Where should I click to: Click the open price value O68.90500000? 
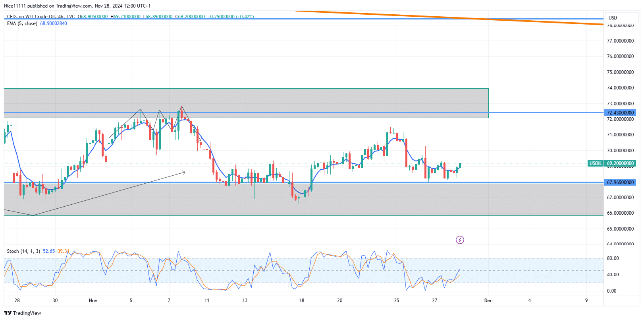[x=93, y=17]
